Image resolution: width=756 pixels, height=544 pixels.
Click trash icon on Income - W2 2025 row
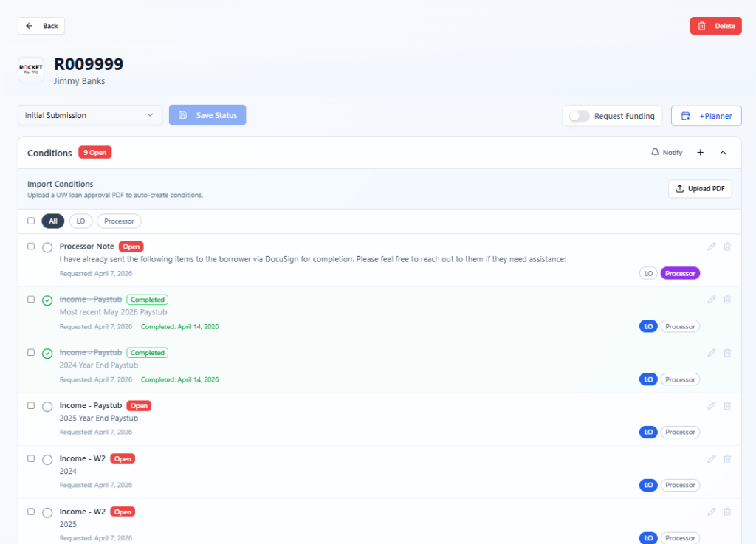[x=727, y=512]
